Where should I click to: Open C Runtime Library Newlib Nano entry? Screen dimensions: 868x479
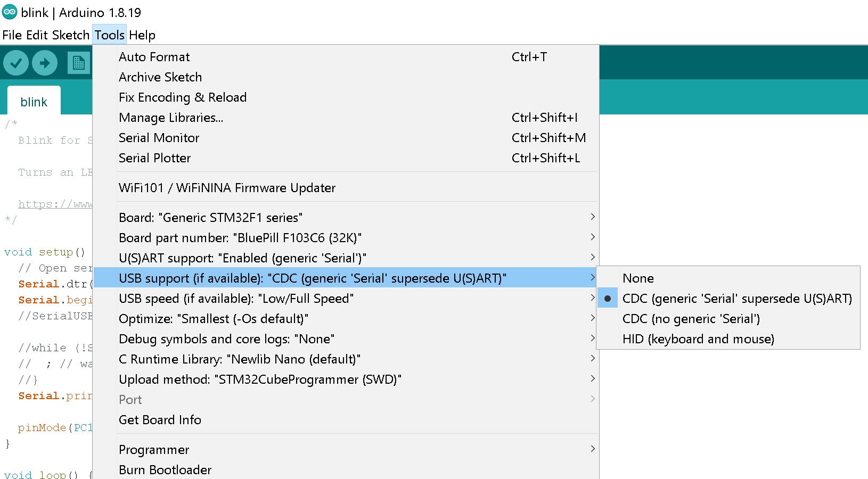pyautogui.click(x=346, y=359)
